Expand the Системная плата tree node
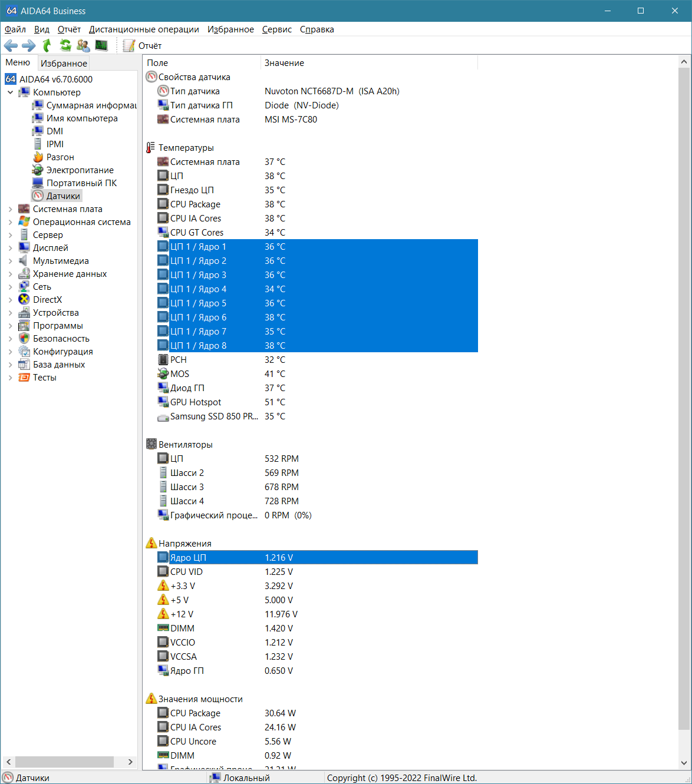Screen dimensions: 692x784 coord(10,209)
